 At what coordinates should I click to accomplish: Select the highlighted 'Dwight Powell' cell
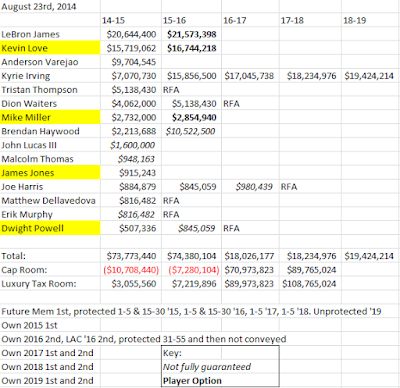click(x=50, y=228)
